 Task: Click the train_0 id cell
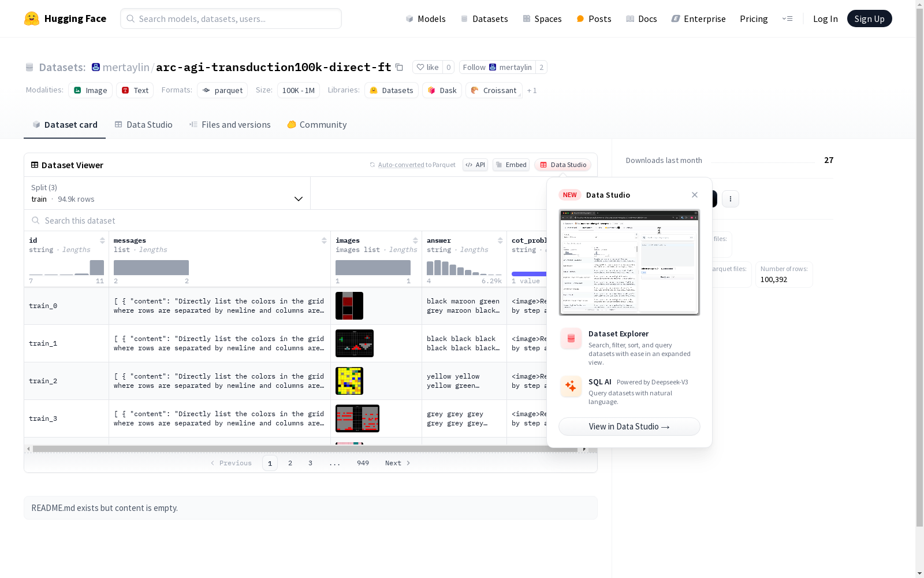click(x=66, y=306)
